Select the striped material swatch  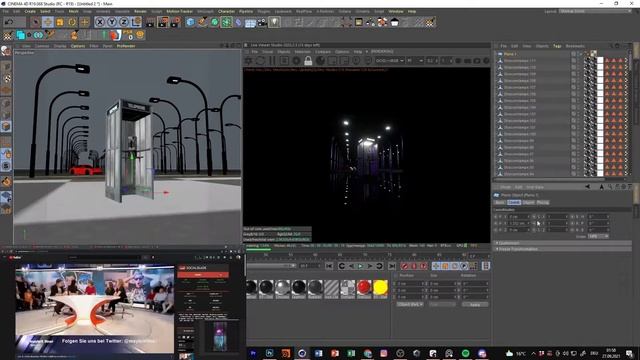click(x=331, y=288)
